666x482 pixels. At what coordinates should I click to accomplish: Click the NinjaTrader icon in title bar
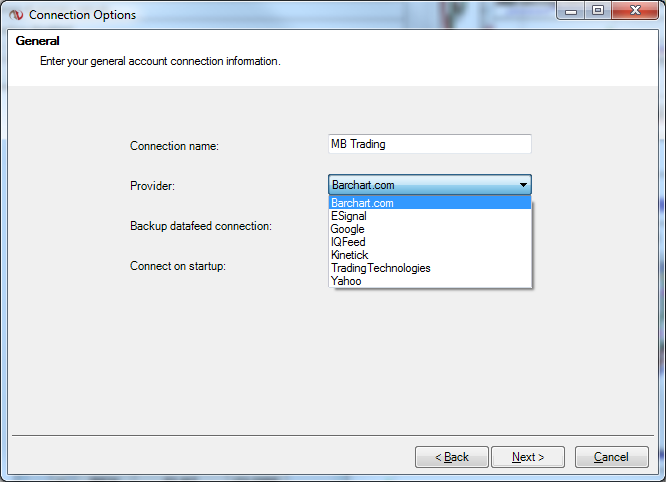(16, 14)
